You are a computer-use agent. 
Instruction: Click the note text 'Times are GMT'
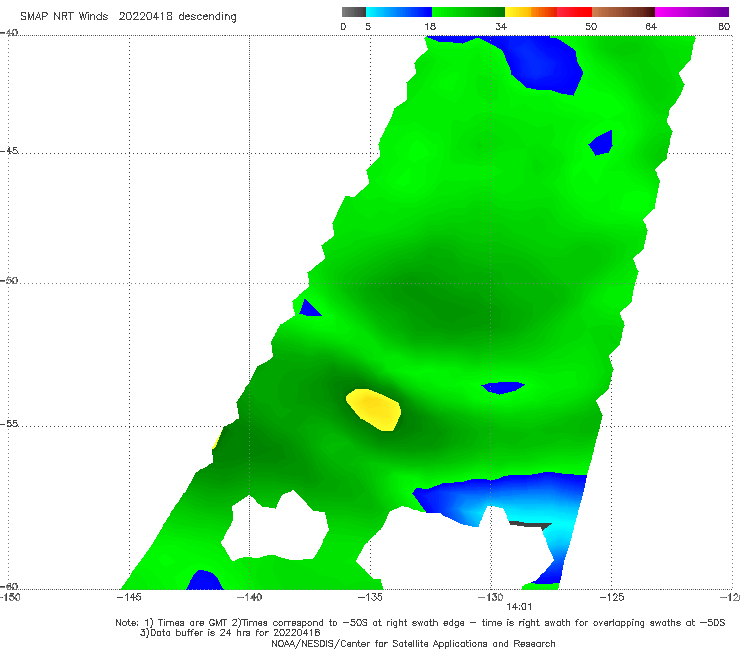[x=192, y=623]
